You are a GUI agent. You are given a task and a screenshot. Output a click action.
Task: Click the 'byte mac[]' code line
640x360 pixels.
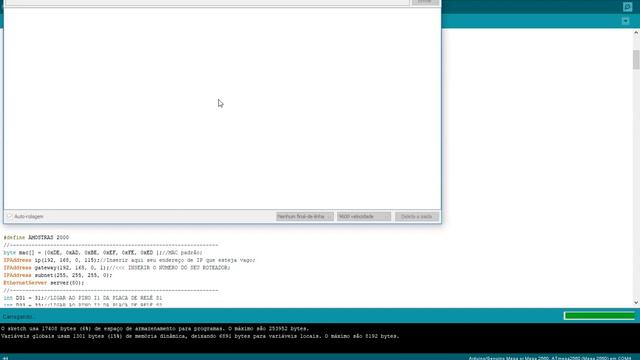[x=102, y=253]
